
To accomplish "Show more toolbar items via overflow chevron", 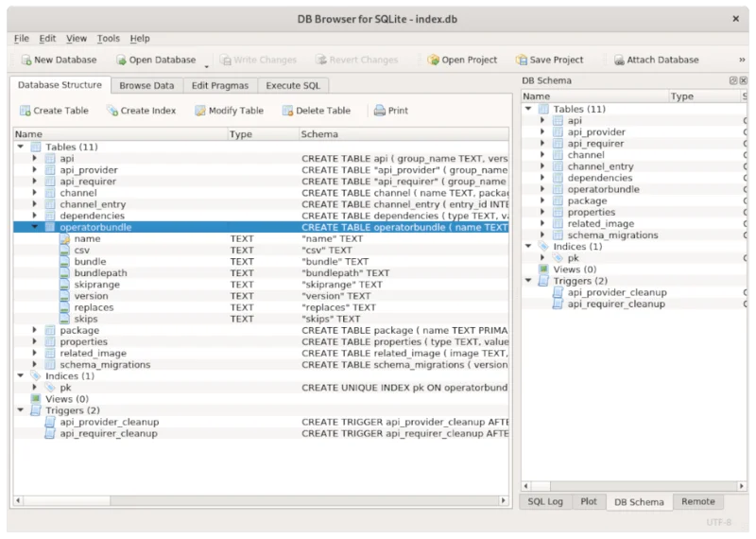I will 742,60.
